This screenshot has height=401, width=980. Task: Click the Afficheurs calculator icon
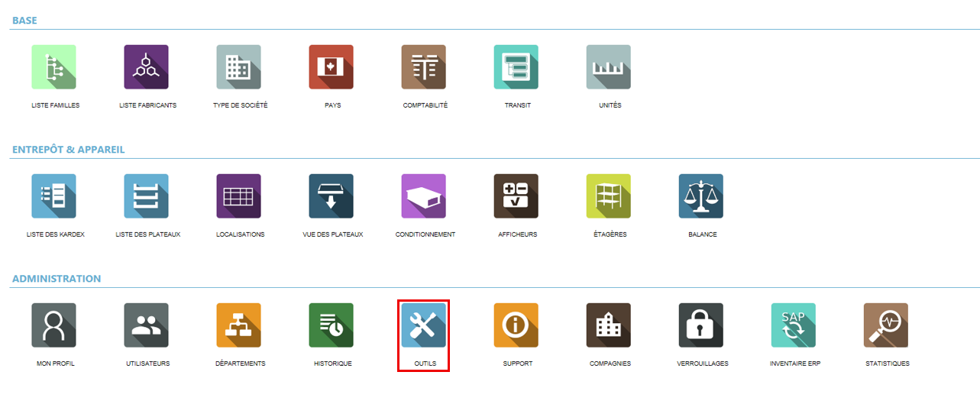tap(516, 196)
